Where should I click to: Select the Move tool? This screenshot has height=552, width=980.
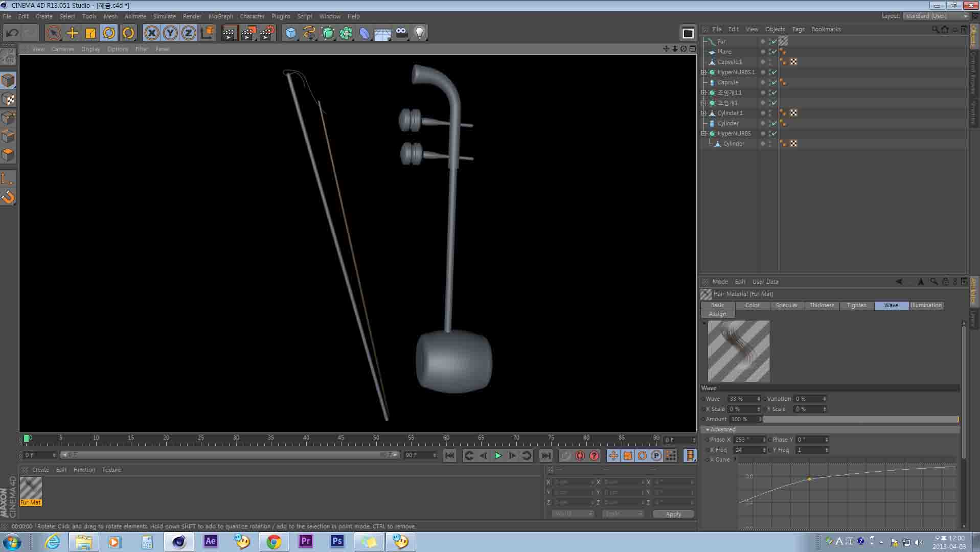coord(72,33)
